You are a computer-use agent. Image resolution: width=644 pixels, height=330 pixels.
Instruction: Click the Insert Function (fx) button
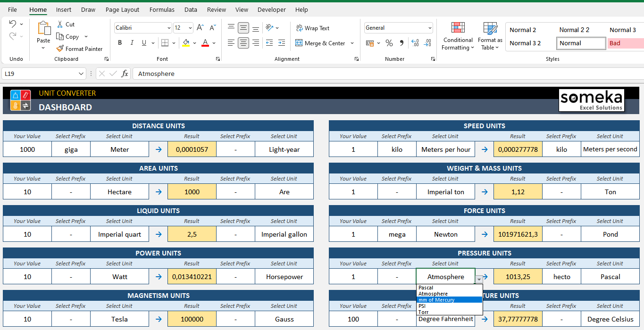tap(125, 74)
